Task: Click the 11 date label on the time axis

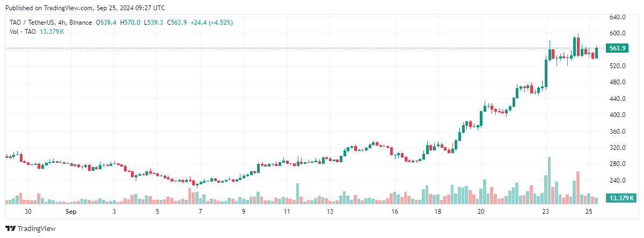Action: tap(287, 212)
